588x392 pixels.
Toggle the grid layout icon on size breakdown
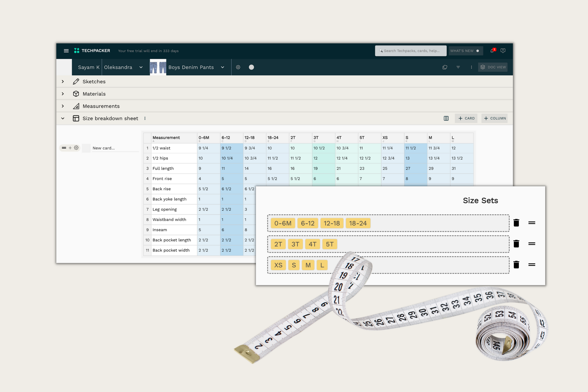446,118
